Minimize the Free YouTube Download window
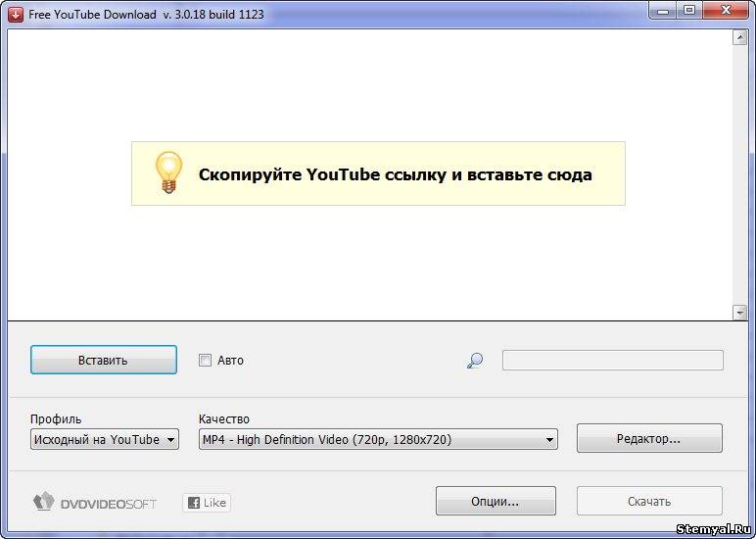Viewport: 756px width, 539px height. 663,11
